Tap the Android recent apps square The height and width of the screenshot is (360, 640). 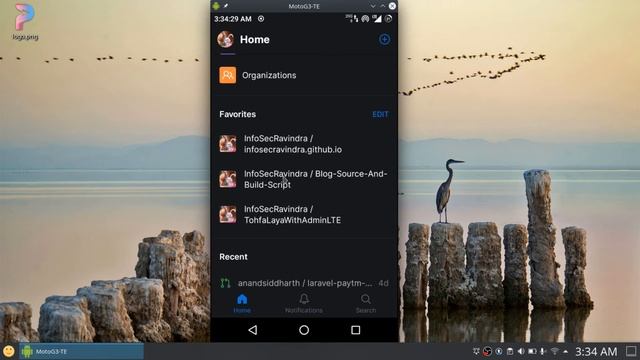click(x=356, y=330)
